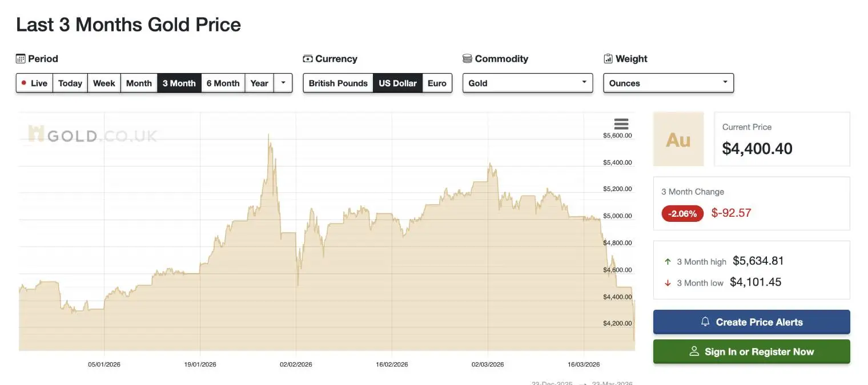Switch to the 6 Month period tab

[x=223, y=83]
